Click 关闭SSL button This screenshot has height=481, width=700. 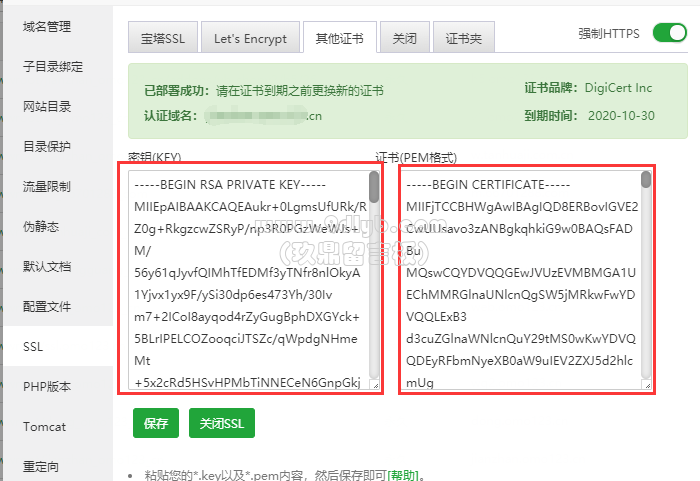click(222, 423)
